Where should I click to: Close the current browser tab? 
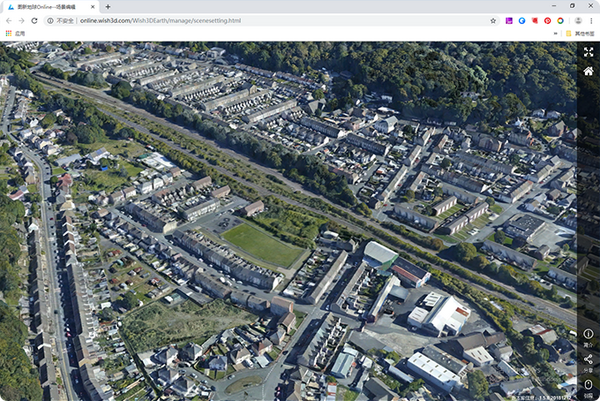(93, 7)
